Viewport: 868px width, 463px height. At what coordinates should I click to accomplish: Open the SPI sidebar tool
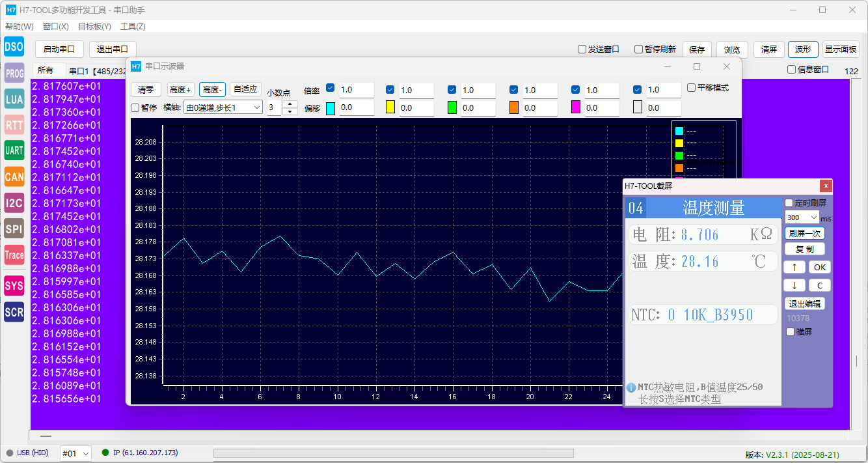coord(14,229)
